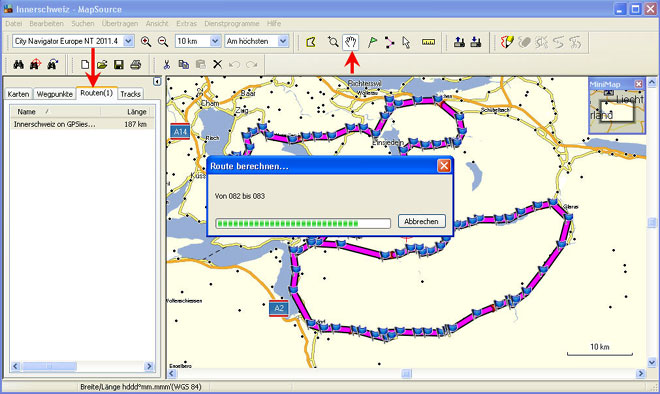
Task: Click the Track Erase tool icon
Action: (524, 42)
